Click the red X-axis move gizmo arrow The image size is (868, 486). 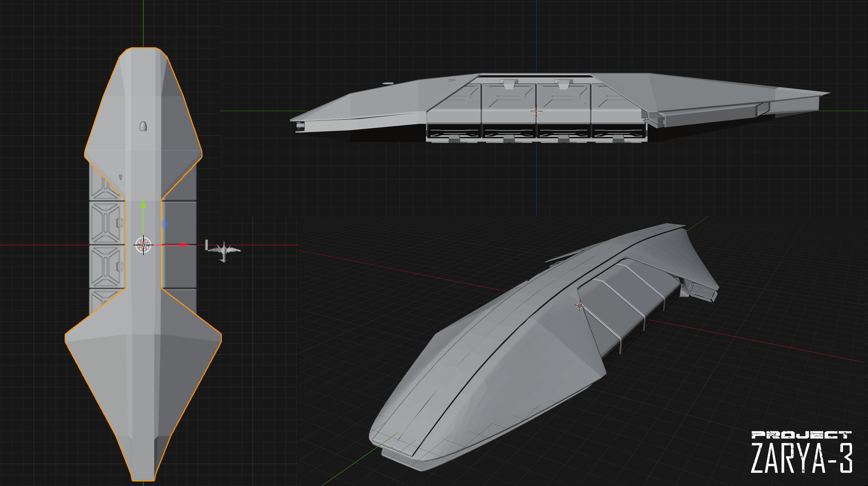click(185, 245)
